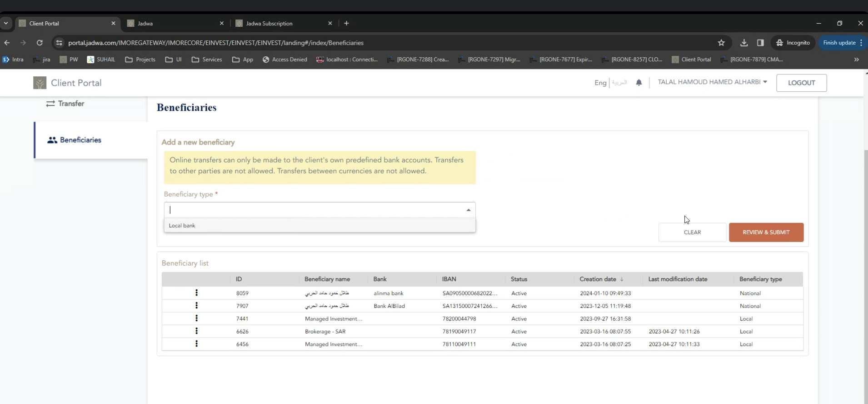Image resolution: width=868 pixels, height=404 pixels.
Task: Open row actions menu for beneficiary 7441
Action: [196, 319]
